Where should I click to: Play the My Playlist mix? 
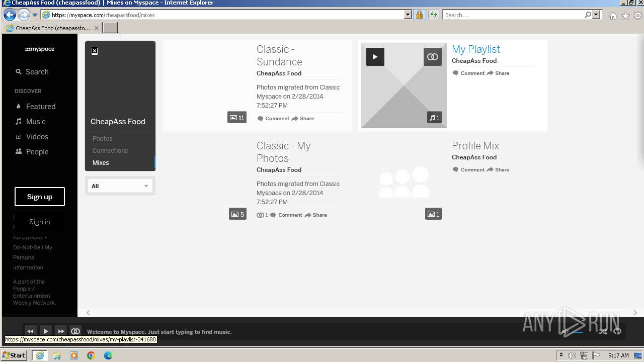(375, 57)
